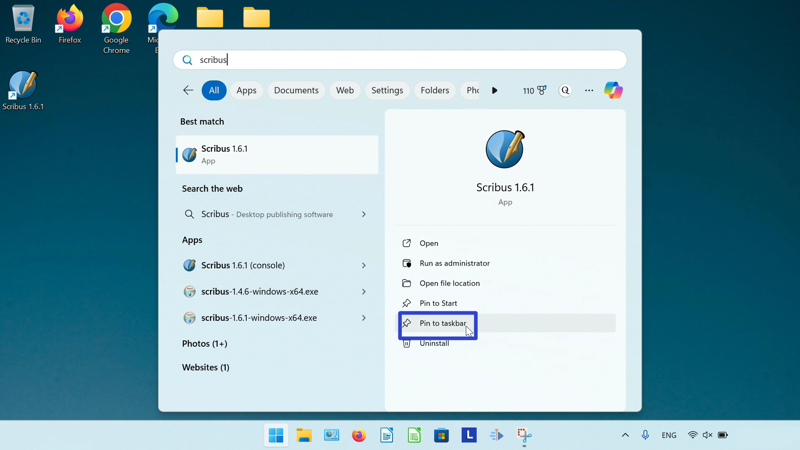This screenshot has height=450, width=800.
Task: Choose Open file location
Action: (507, 283)
